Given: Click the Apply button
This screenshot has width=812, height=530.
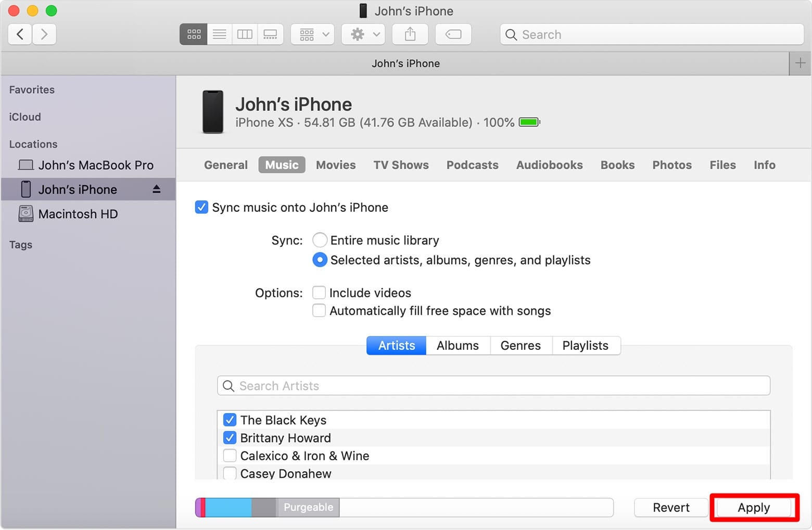Looking at the screenshot, I should (754, 508).
